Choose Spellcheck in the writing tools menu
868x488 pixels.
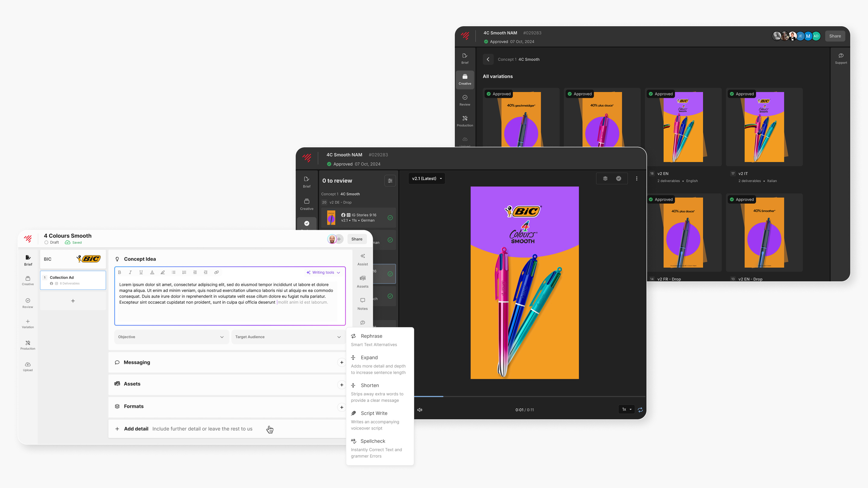373,441
